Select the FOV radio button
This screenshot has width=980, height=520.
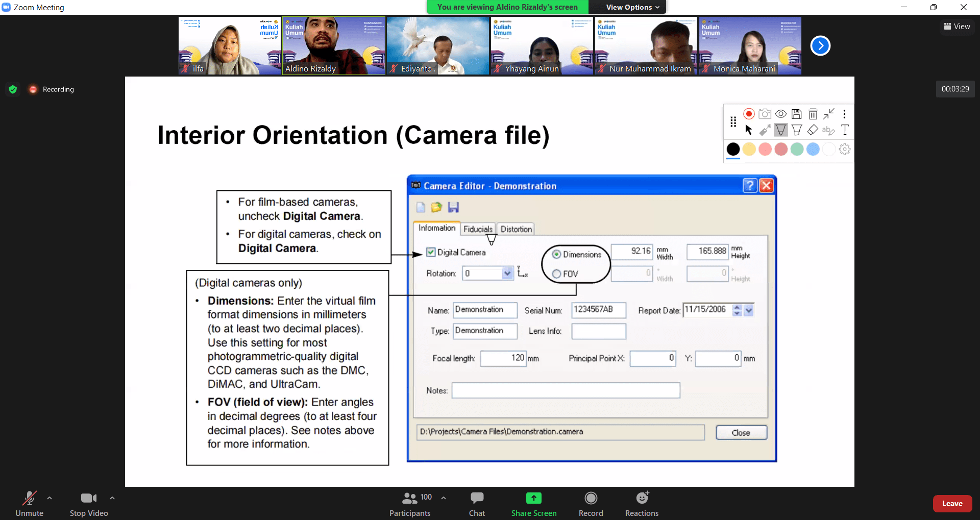(556, 274)
